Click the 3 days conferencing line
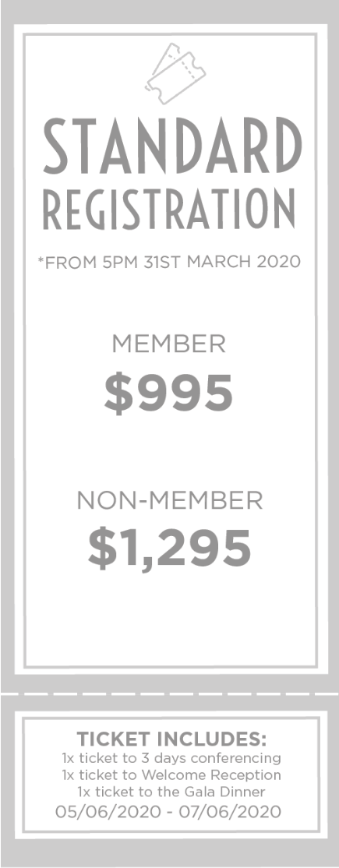The height and width of the screenshot is (868, 339). [171, 758]
